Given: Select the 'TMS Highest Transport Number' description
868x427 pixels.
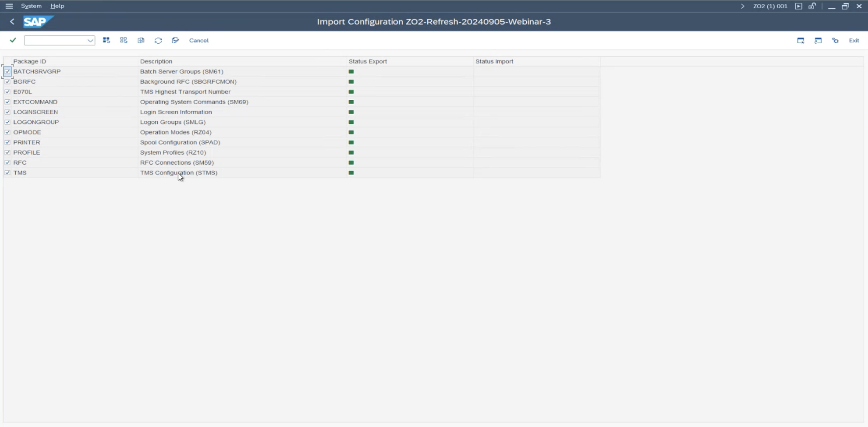Looking at the screenshot, I should point(185,91).
